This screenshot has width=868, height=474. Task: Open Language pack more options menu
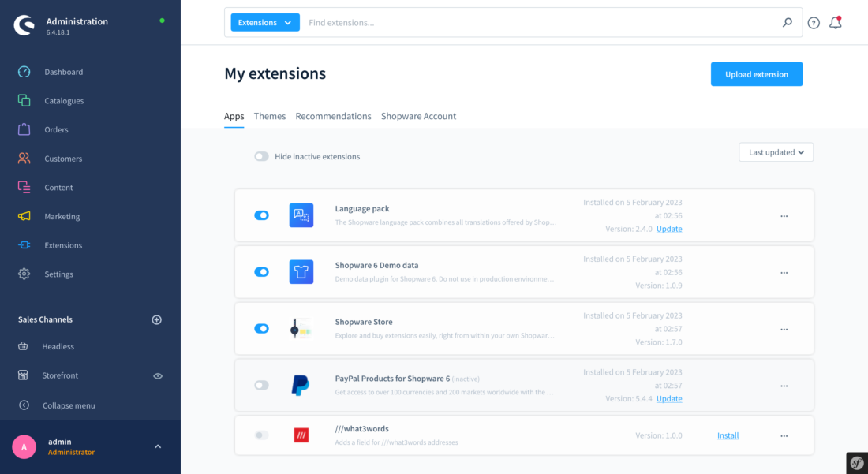(784, 216)
